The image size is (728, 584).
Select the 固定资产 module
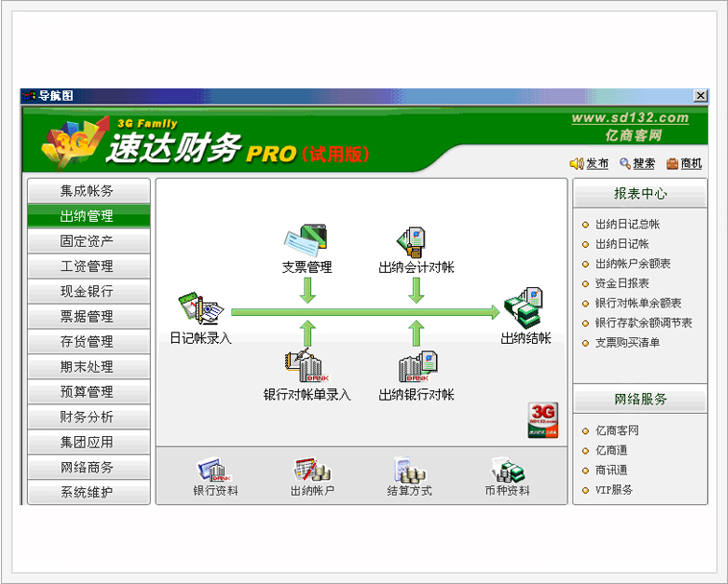tap(88, 241)
